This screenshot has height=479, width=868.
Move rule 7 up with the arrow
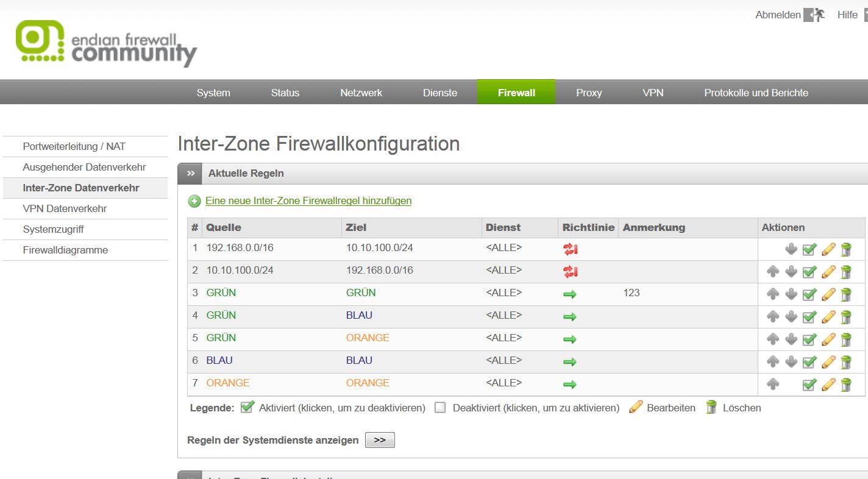tap(773, 385)
